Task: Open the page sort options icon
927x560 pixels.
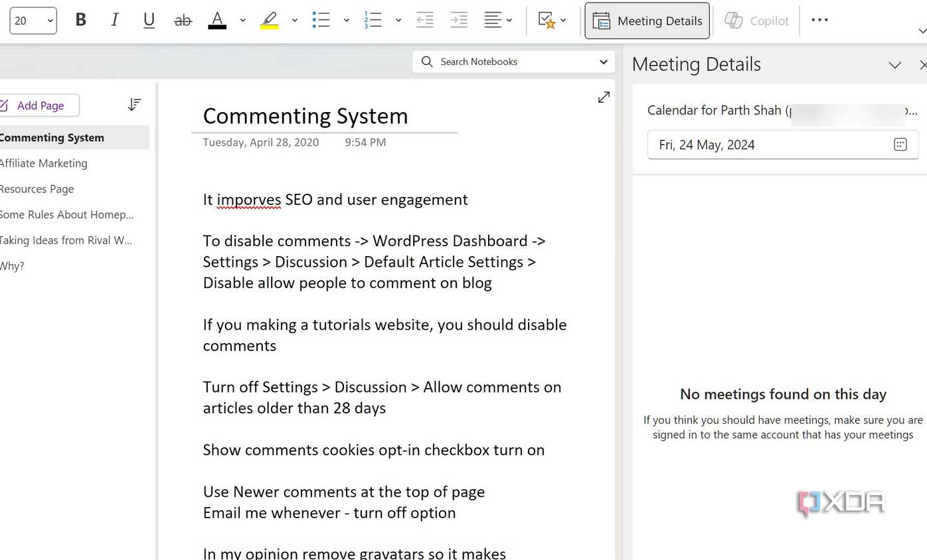Action: [x=134, y=105]
